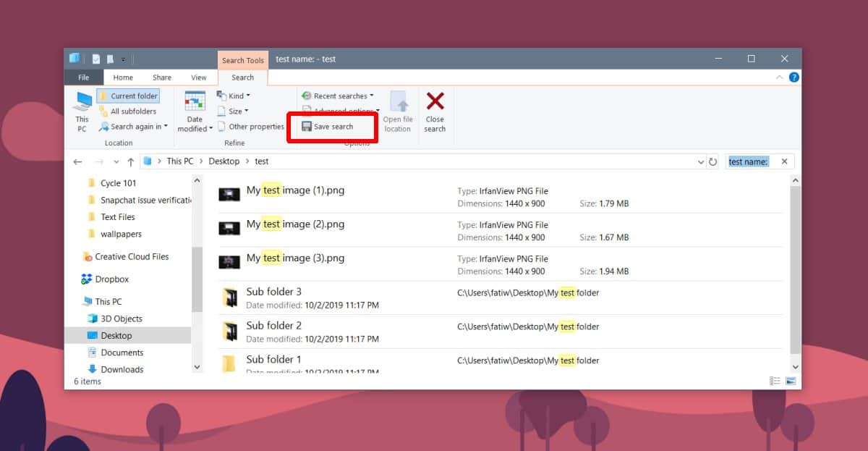
Task: Open the Date modified filter dropdown
Action: pos(195,111)
